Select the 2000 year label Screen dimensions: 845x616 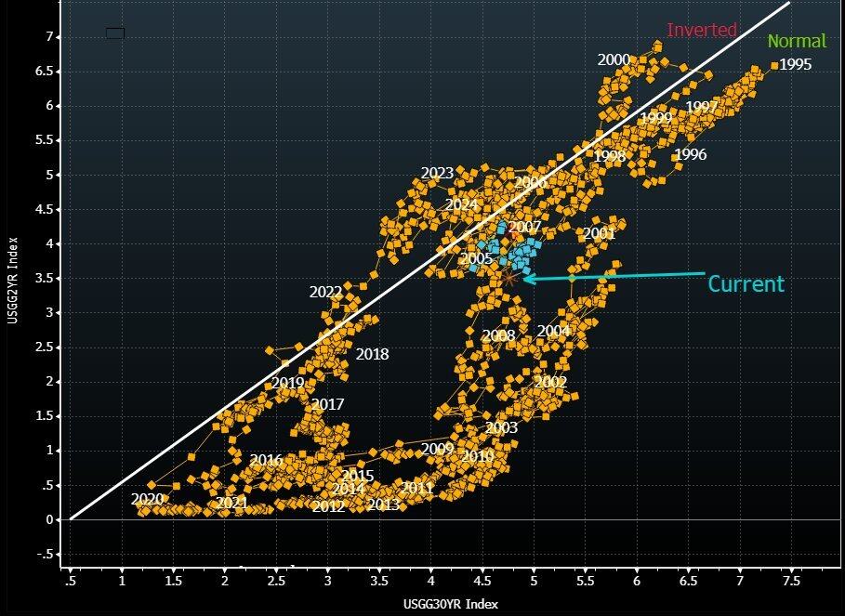(x=614, y=60)
